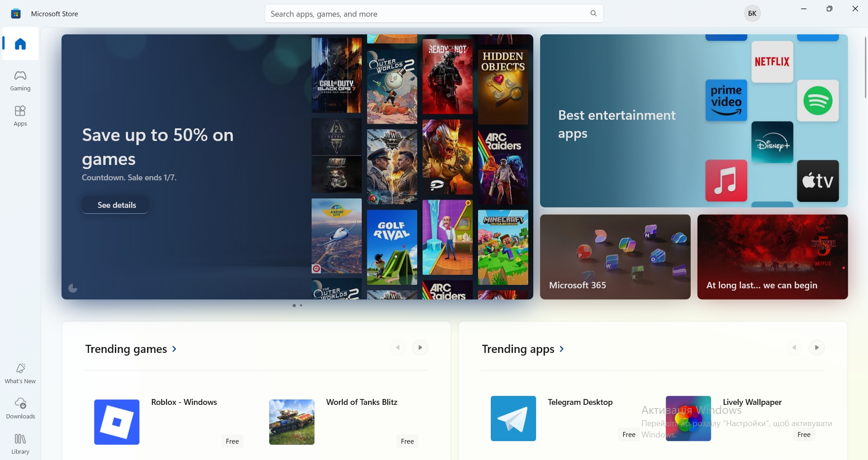The height and width of the screenshot is (460, 868).
Task: Click the Telegram Desktop app icon
Action: [513, 418]
